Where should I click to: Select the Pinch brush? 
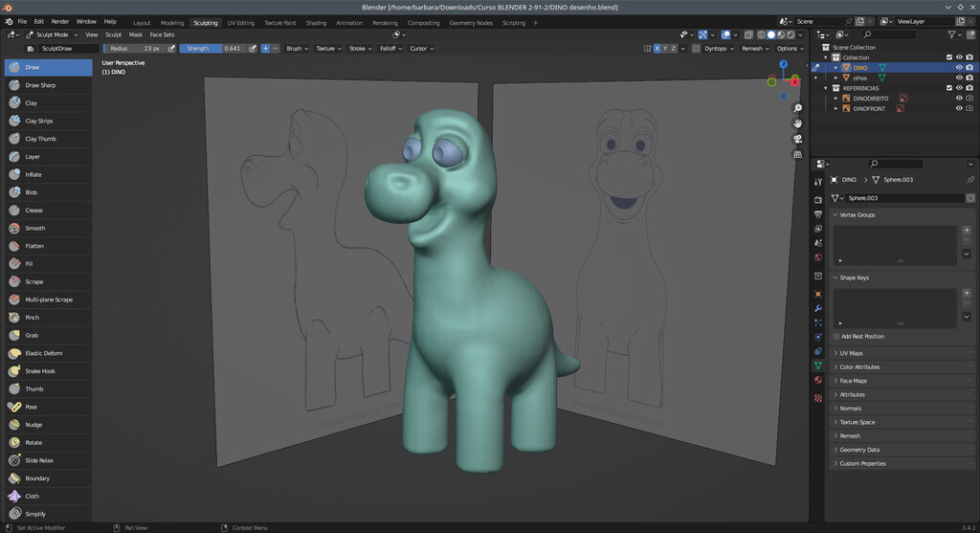pos(32,318)
